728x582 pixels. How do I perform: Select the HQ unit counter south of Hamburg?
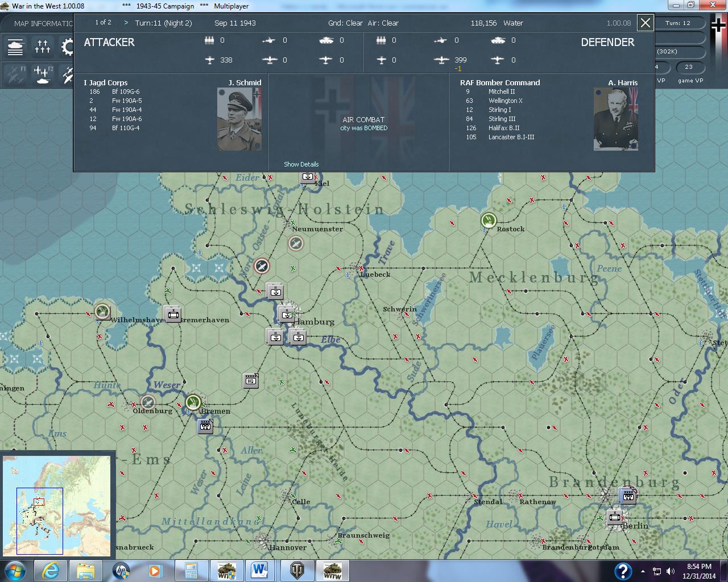coord(250,381)
